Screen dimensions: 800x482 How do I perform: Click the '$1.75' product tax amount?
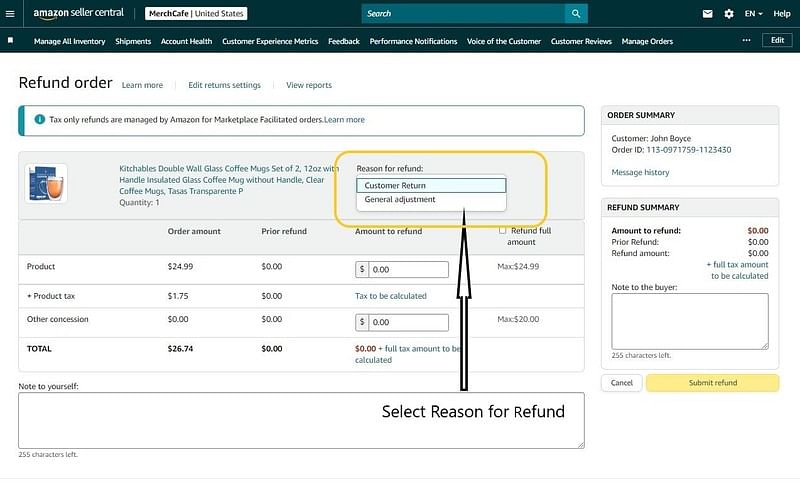[x=178, y=296]
